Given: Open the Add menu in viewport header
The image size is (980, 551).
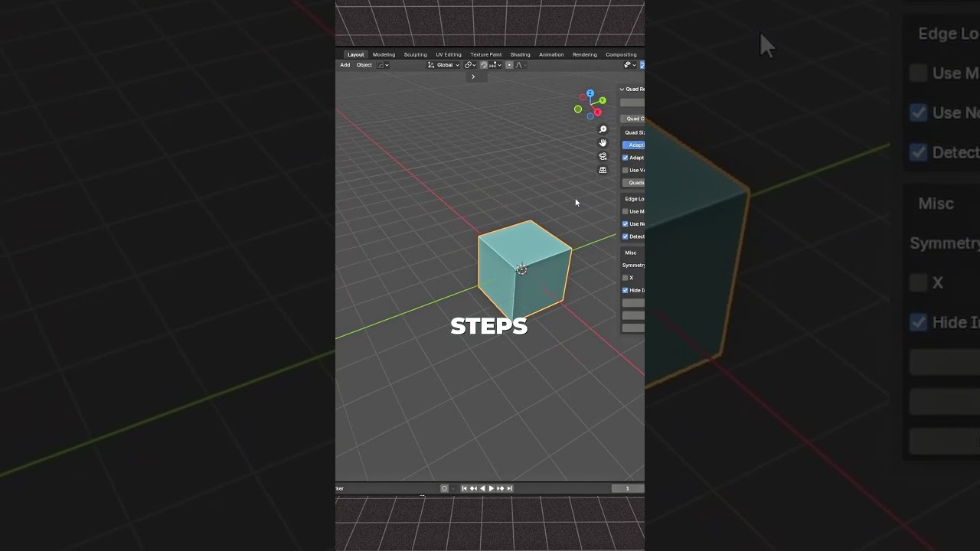Looking at the screenshot, I should [345, 65].
